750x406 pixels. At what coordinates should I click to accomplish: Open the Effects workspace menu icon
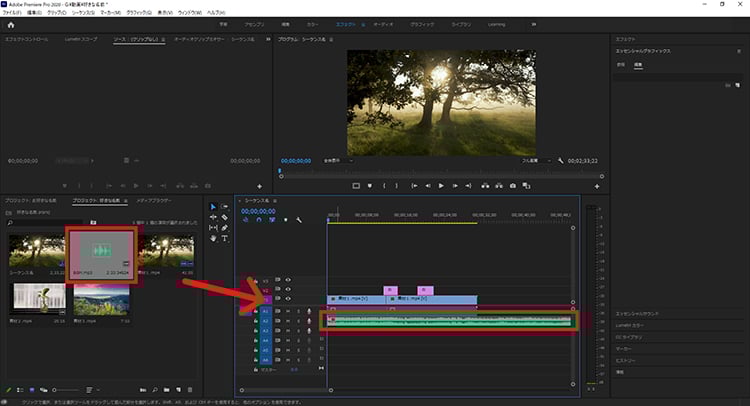click(x=363, y=24)
